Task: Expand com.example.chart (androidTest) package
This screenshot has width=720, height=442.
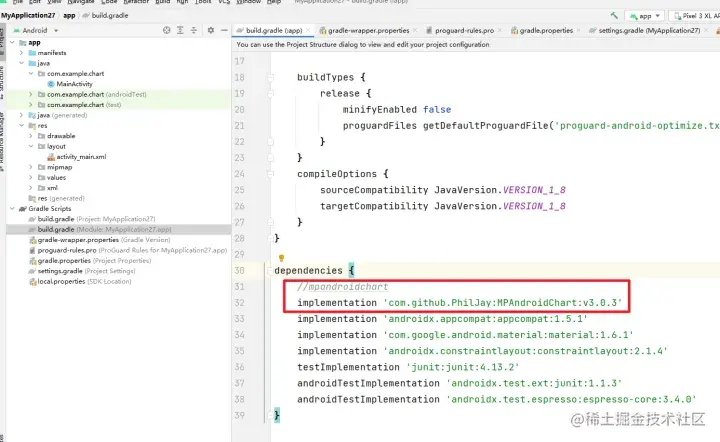Action: (31, 95)
